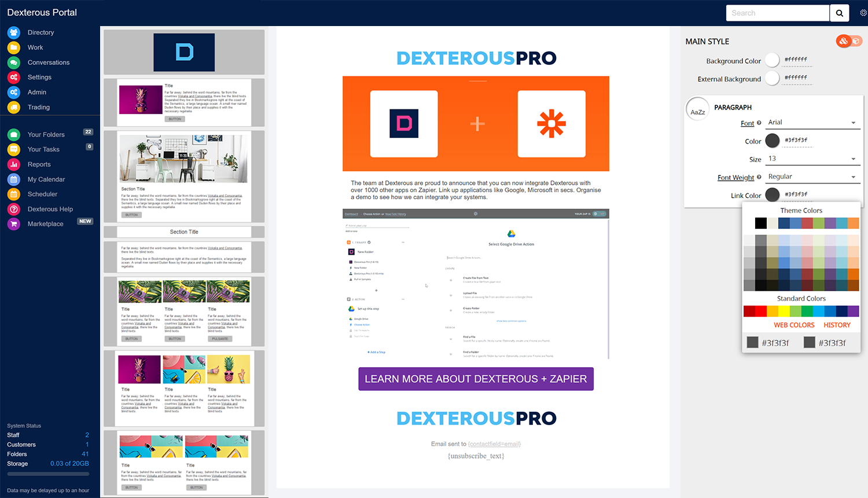Edit the External Background hex value field
The image size is (868, 498).
pos(797,78)
